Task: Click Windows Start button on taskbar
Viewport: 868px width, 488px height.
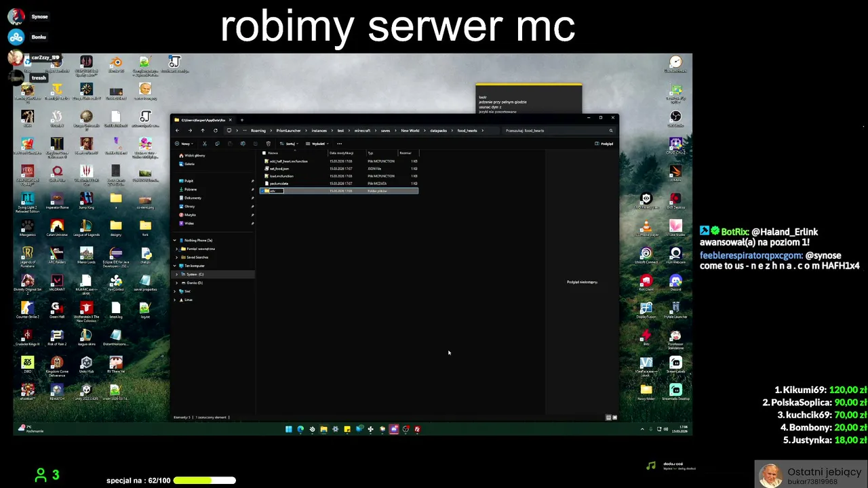Action: click(288, 429)
